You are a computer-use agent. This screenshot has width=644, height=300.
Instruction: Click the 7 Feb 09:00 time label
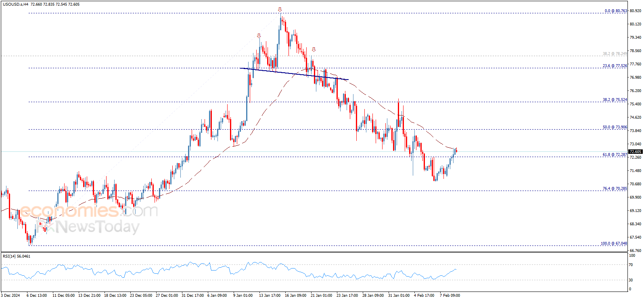[x=450, y=296]
